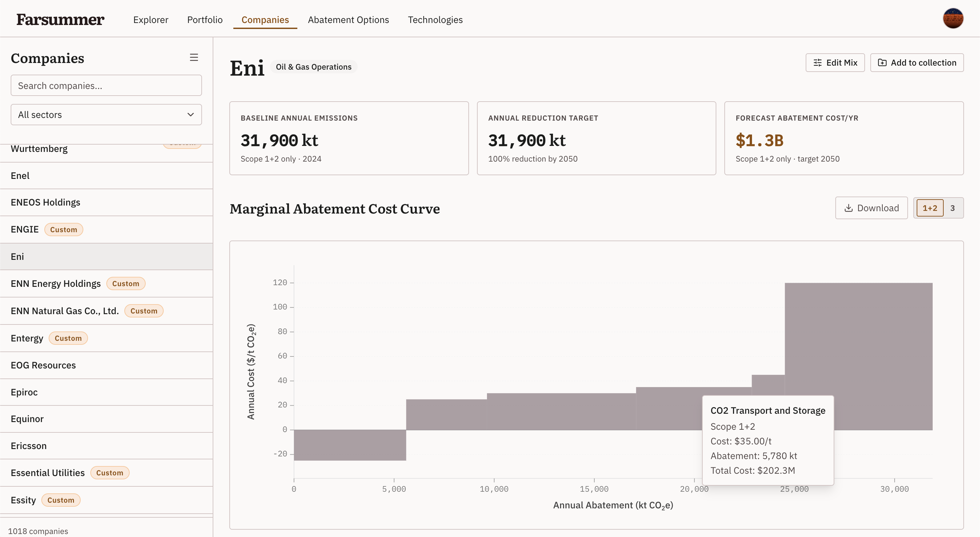Click the Baseline Annual Emissions card
The height and width of the screenshot is (537, 980).
point(349,138)
